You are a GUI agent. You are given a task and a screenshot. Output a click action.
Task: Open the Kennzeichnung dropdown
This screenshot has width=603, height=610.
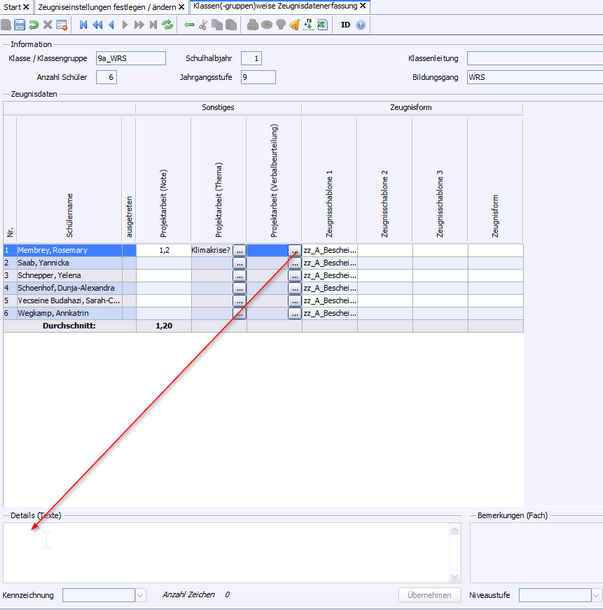tap(139, 595)
